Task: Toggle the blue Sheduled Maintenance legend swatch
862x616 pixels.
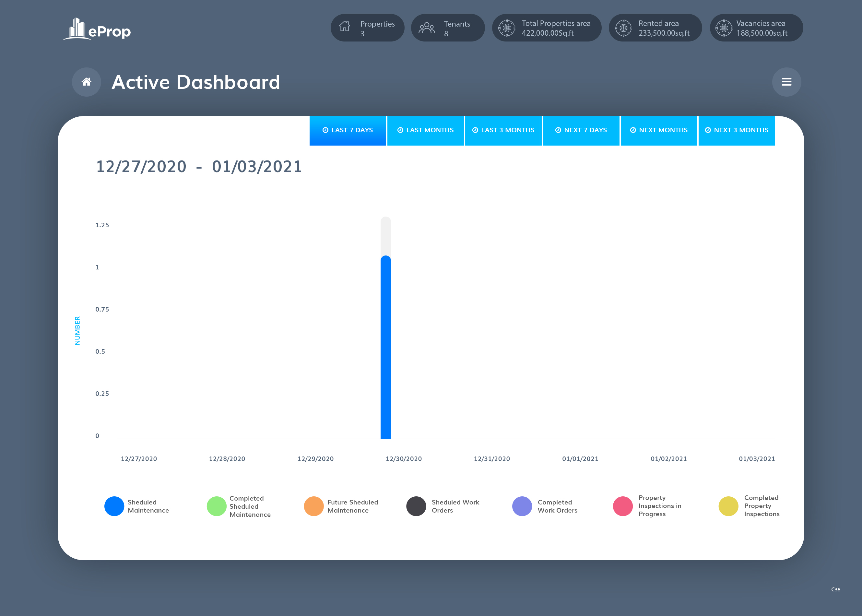Action: tap(114, 506)
